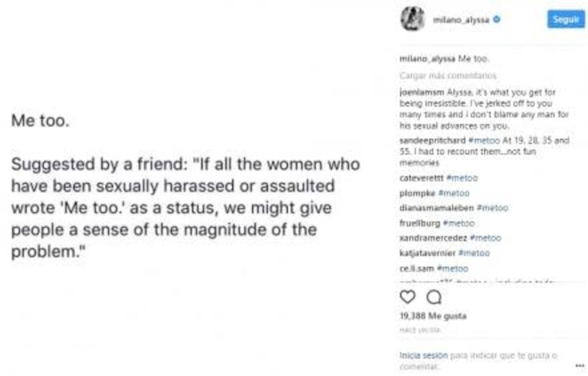Open the three-dot more options menu
588x376 pixels.
click(579, 366)
